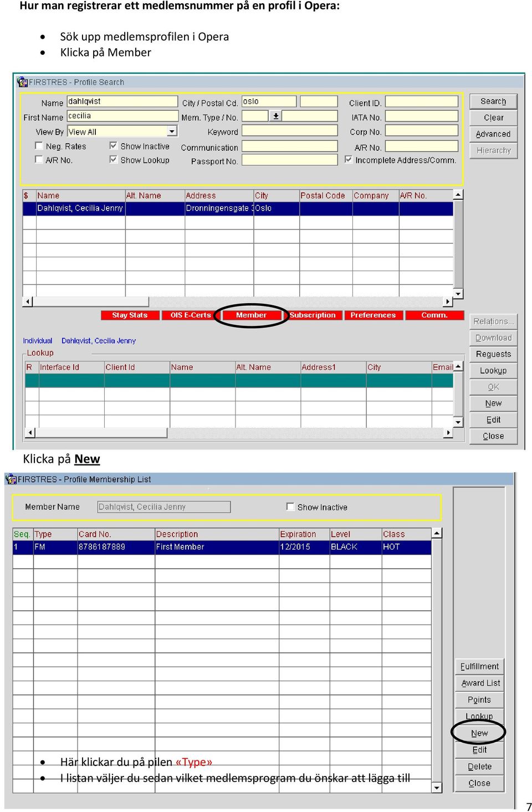The width and height of the screenshot is (532, 812).
Task: Click the Communication input field
Action: (290, 146)
